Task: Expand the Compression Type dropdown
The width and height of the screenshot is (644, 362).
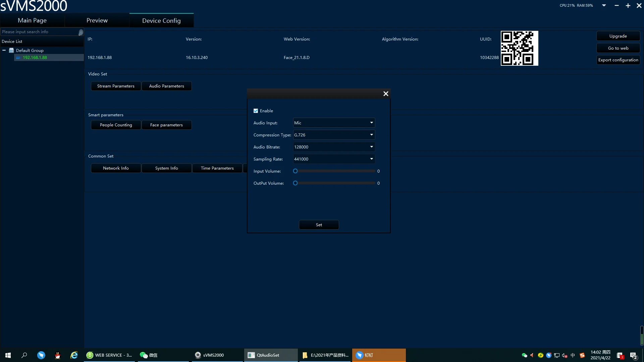Action: pyautogui.click(x=334, y=135)
